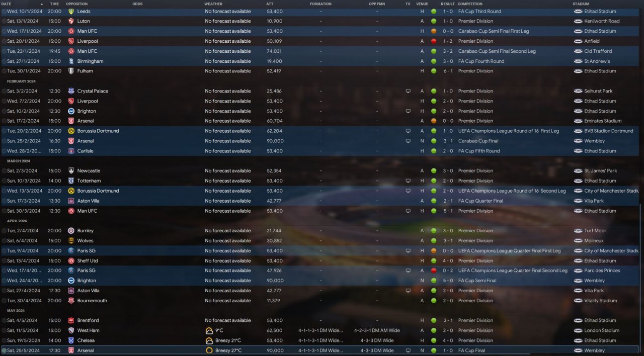644x356 pixels.
Task: Click the WEATHER column header
Action: click(213, 4)
